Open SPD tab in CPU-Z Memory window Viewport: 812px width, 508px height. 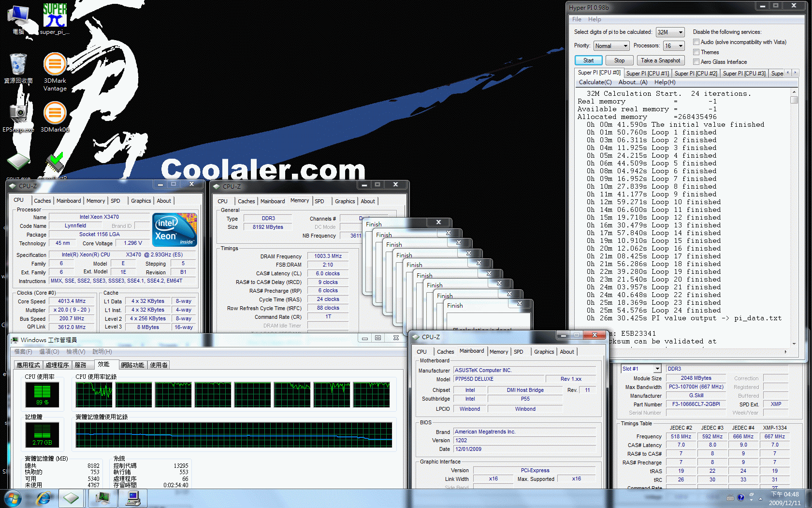319,201
